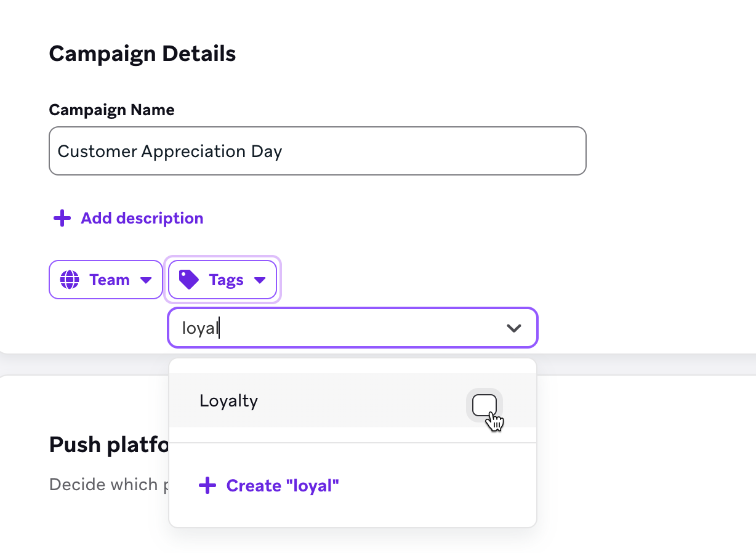Screen dimensions: 756x553
Task: Collapse the Tags dropdown caret
Action: [260, 280]
